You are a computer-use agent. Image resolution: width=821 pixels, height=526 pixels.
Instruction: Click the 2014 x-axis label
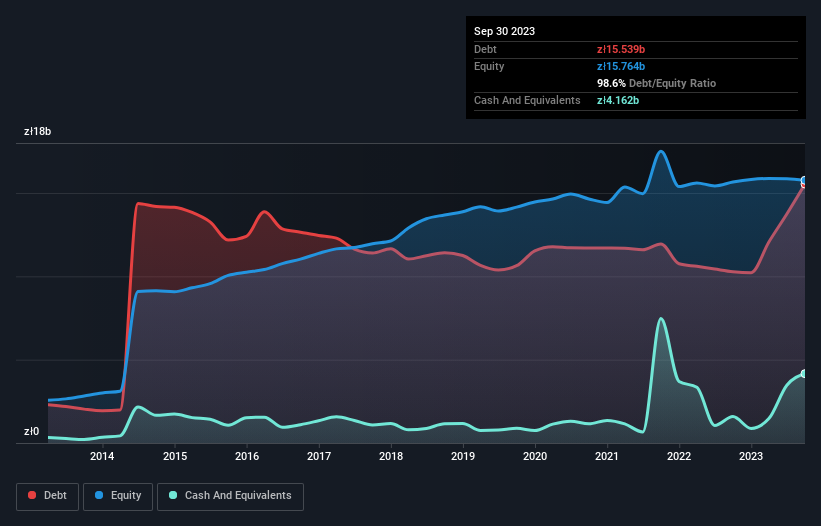click(x=102, y=456)
